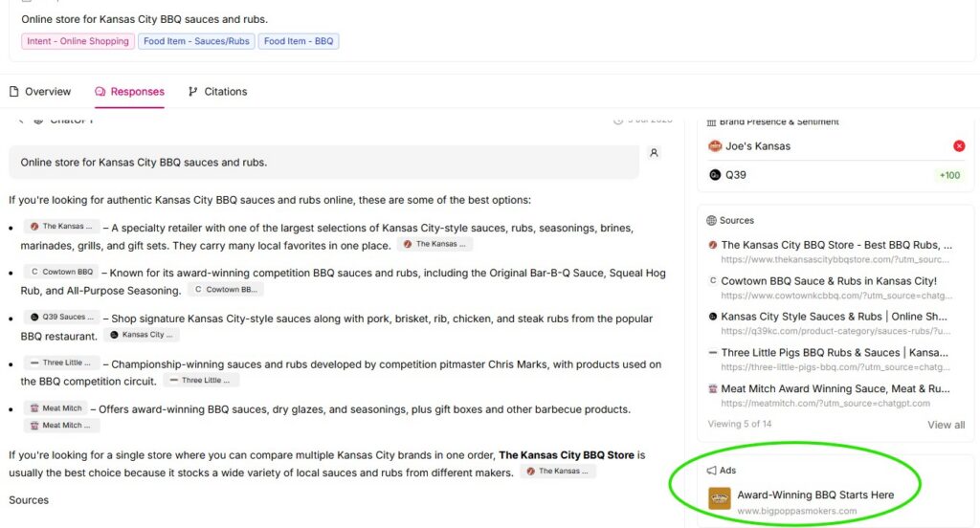The height and width of the screenshot is (528, 980).
Task: Open Cowtown BBQ Sauce & Rubs source link
Action: (x=829, y=281)
